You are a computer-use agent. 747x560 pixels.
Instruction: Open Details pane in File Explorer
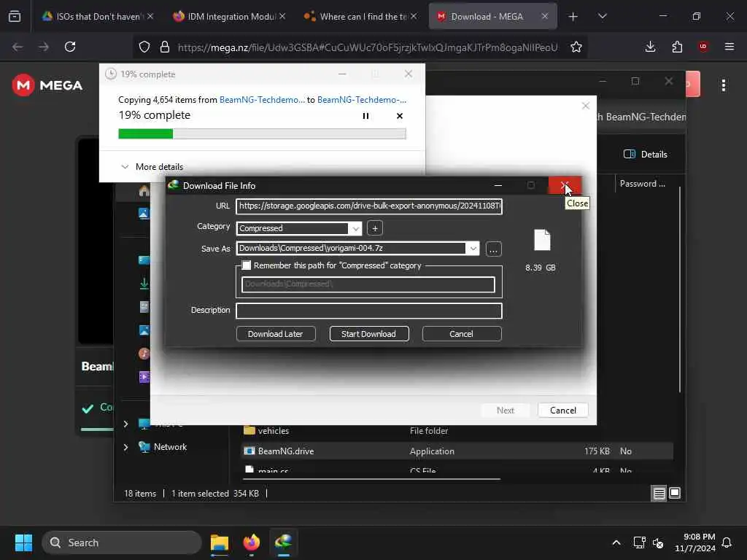tap(646, 155)
